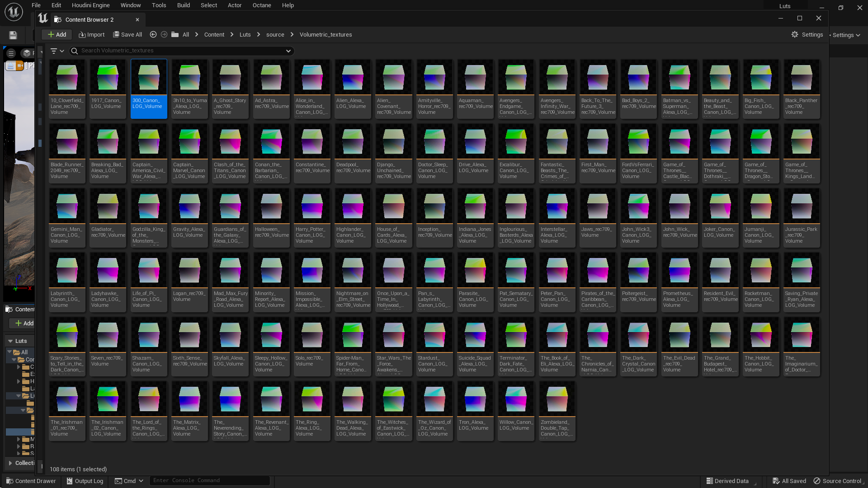The image size is (868, 488).
Task: Expand saved searches chevron in search box
Action: 288,51
